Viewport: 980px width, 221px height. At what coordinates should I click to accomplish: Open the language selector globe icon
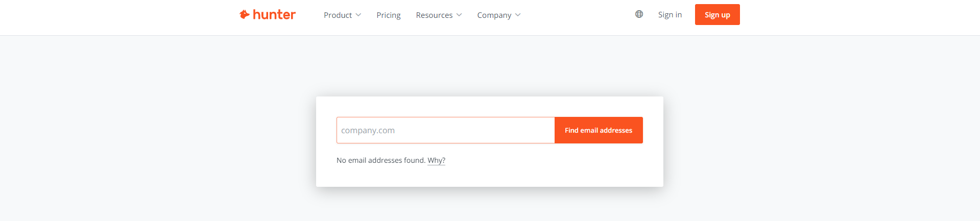point(639,14)
